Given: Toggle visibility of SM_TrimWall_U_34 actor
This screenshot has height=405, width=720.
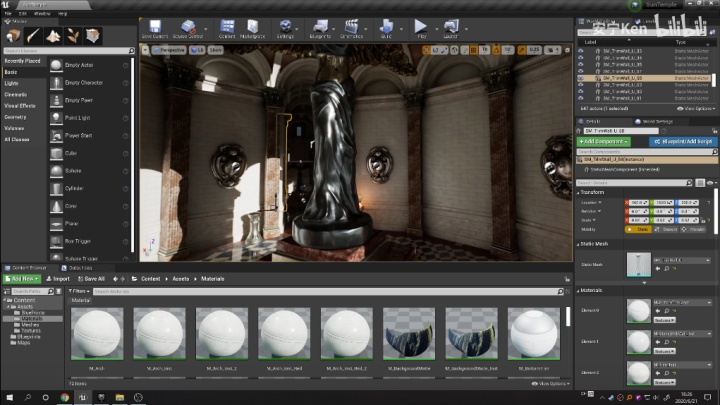Looking at the screenshot, I should [581, 58].
